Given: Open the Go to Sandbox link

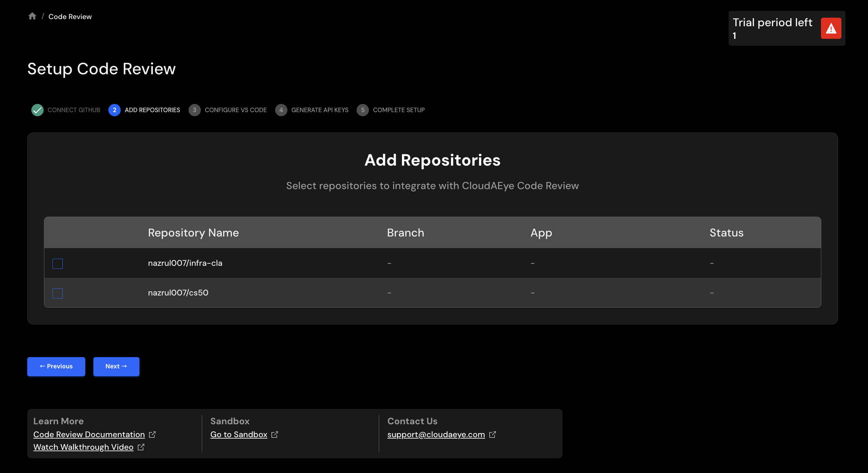Looking at the screenshot, I should tap(239, 434).
